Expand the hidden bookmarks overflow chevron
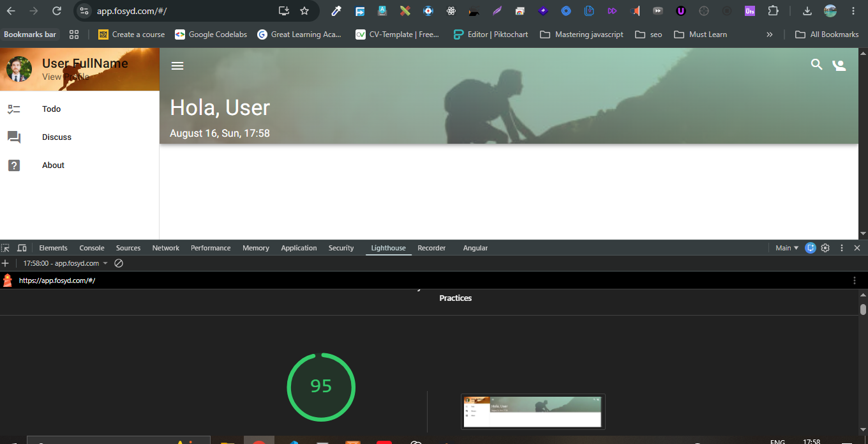868x444 pixels. [x=770, y=34]
